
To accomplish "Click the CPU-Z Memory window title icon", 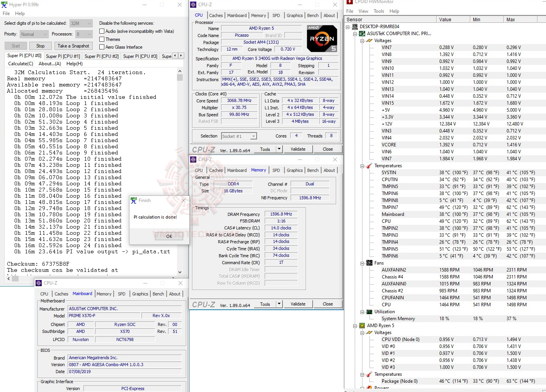I will (193, 160).
